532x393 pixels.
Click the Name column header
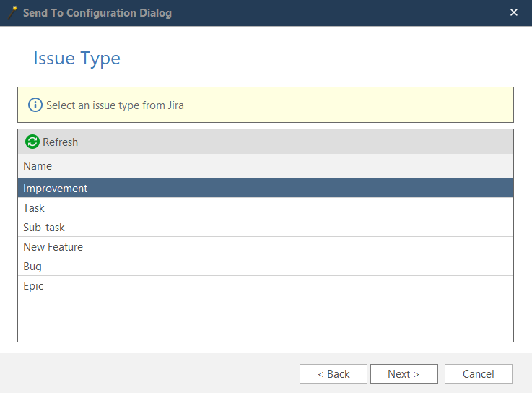[38, 166]
